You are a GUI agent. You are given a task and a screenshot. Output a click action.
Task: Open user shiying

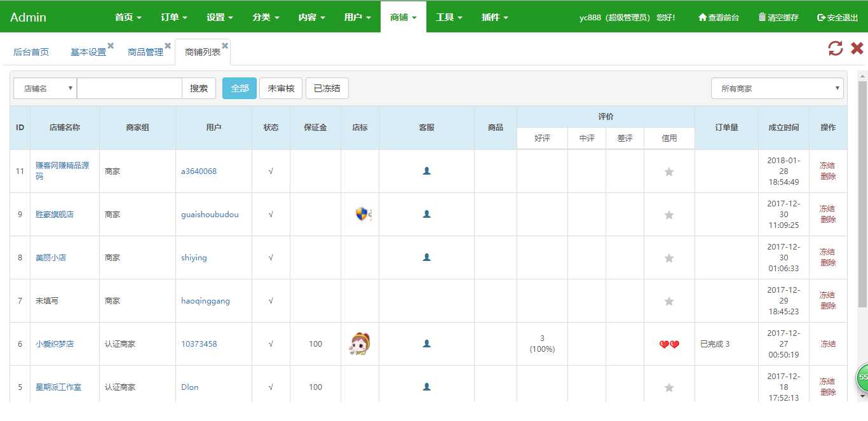(x=194, y=257)
